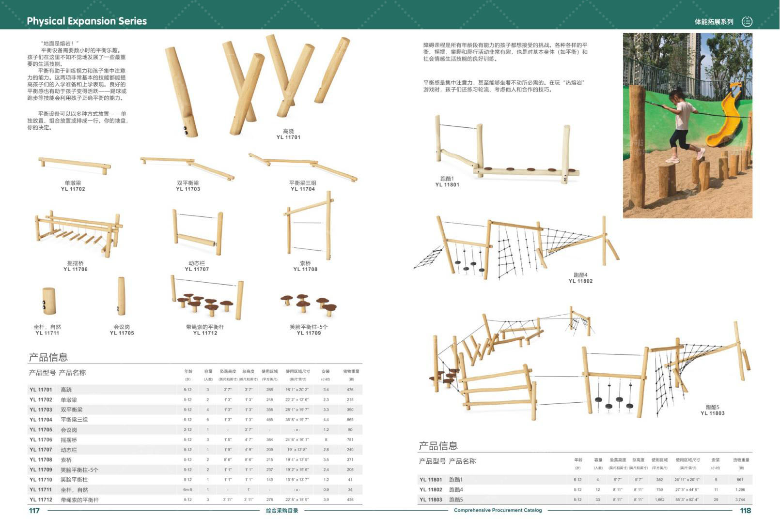Click 'YL 11712' in the product table
Viewport: 780px width, 532px height.
pyautogui.click(x=41, y=500)
